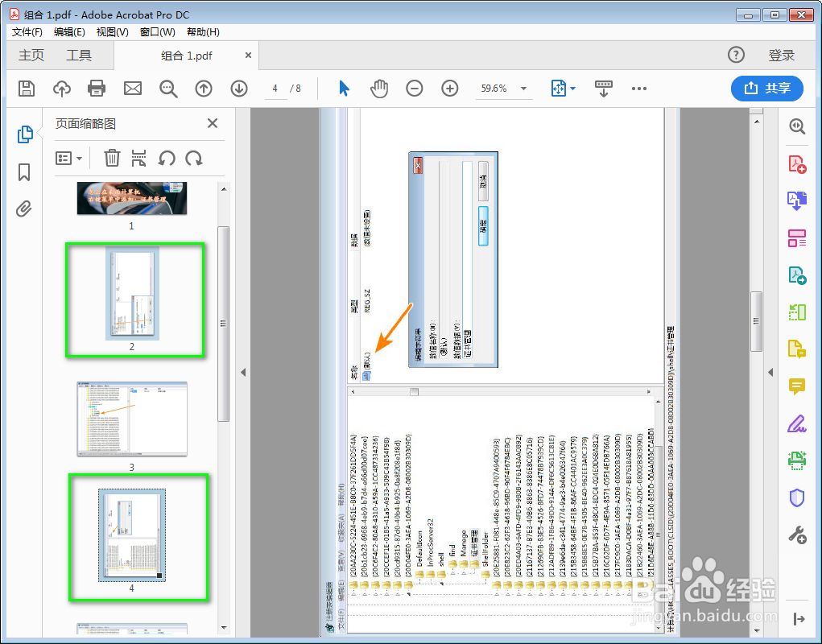Screen dimensions: 822x644
Task: Print the document using the printer icon
Action: click(x=97, y=89)
